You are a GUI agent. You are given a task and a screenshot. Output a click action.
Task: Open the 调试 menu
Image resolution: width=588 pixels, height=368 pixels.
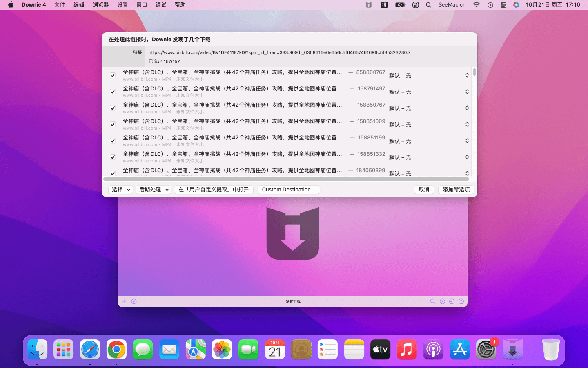coord(161,5)
